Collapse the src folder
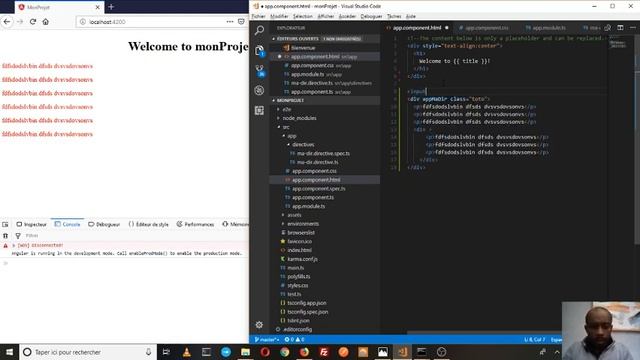Viewport: 640px width, 360px height. click(286, 127)
